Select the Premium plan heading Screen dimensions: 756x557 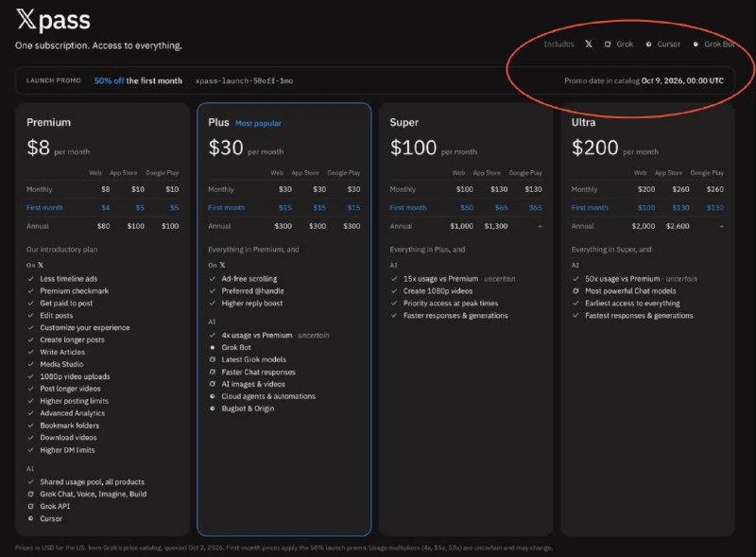49,122
